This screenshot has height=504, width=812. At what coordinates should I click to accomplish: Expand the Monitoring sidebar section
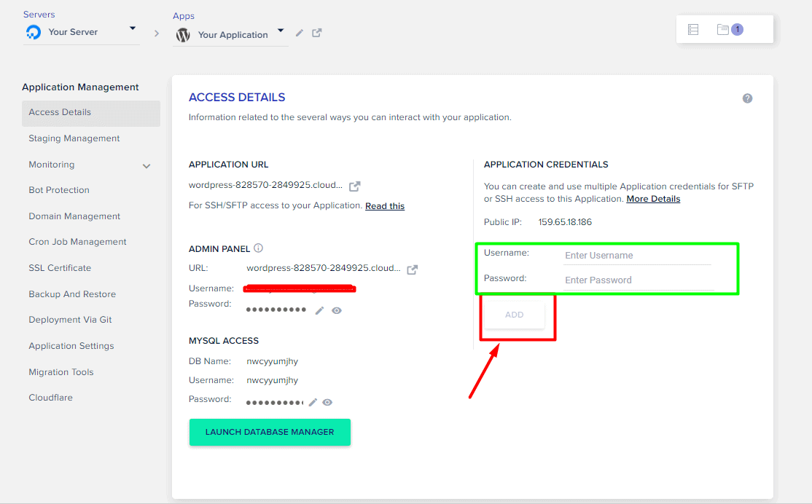tap(147, 166)
